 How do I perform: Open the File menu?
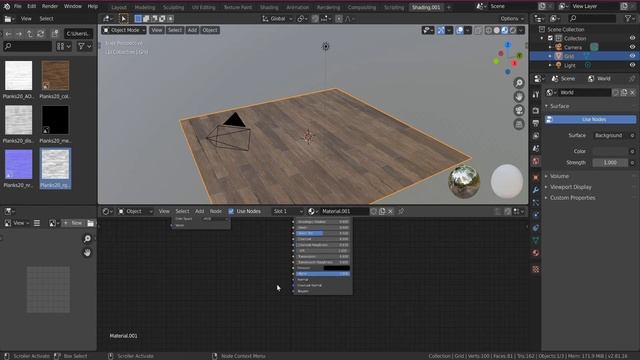tap(18, 6)
